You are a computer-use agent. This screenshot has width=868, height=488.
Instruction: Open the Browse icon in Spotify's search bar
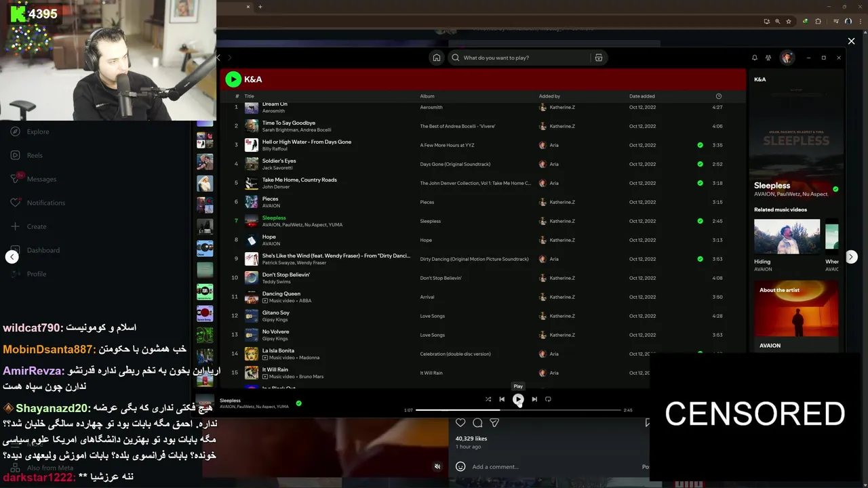tap(599, 58)
